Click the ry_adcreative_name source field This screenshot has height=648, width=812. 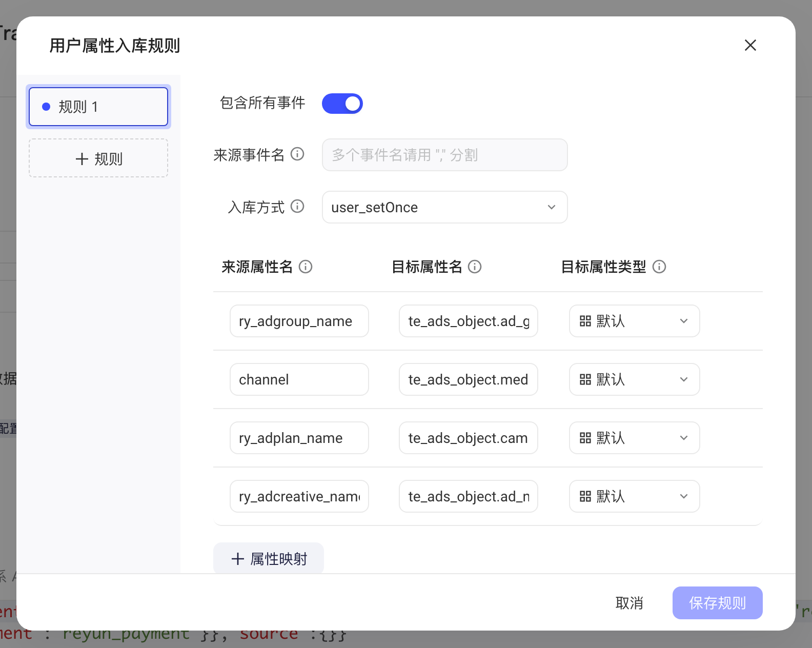[x=299, y=496]
